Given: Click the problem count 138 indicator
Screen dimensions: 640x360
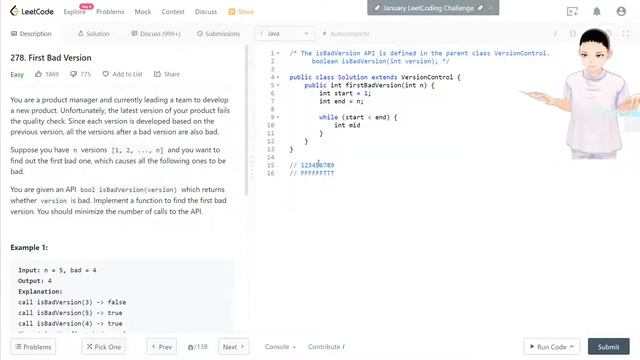Looking at the screenshot, I should point(198,347).
